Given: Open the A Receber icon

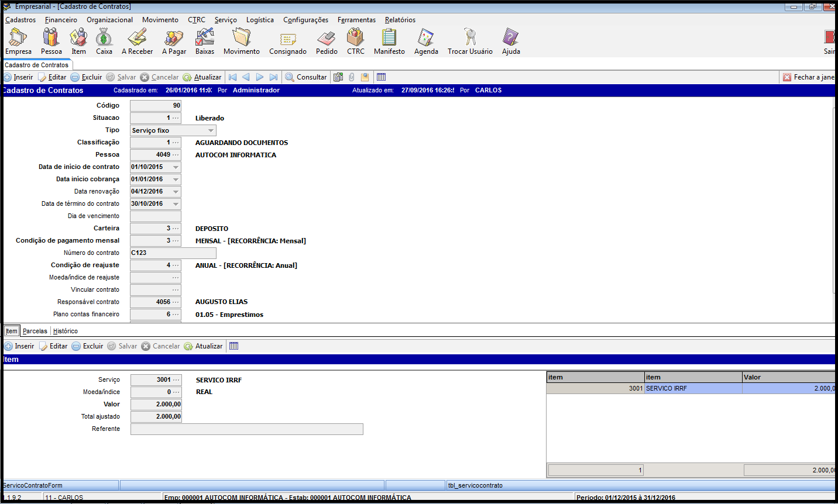Looking at the screenshot, I should [137, 38].
